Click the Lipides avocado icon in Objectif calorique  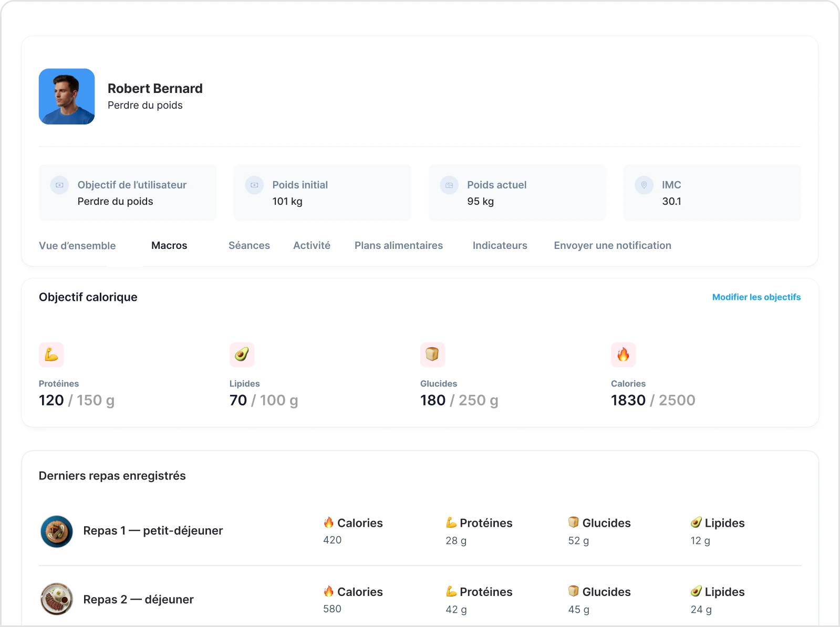pos(242,355)
